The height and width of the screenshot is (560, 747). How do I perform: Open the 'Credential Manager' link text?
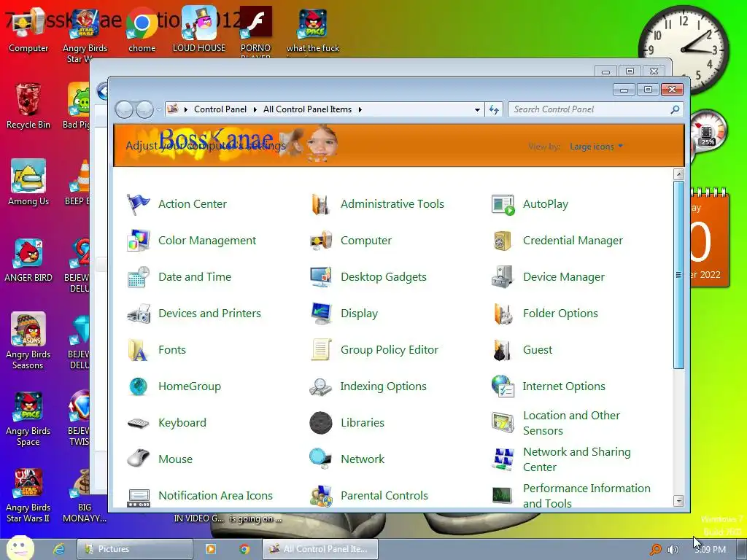pos(573,241)
